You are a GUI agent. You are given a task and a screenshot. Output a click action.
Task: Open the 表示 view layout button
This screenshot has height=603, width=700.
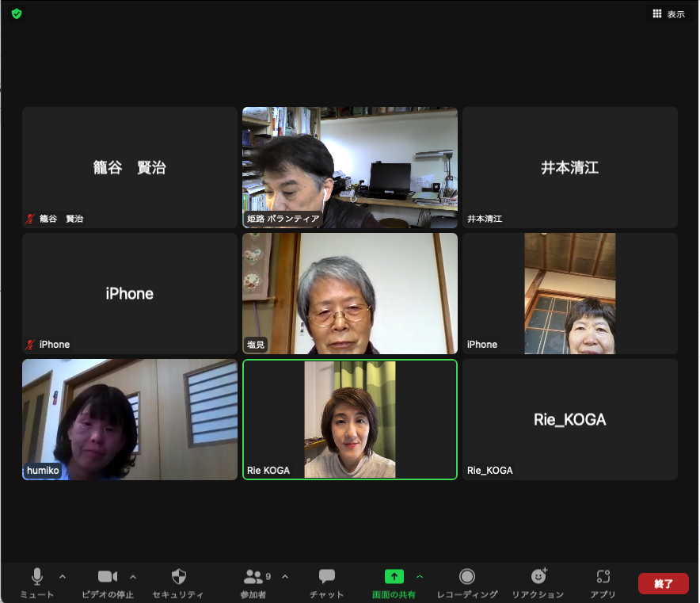click(669, 13)
